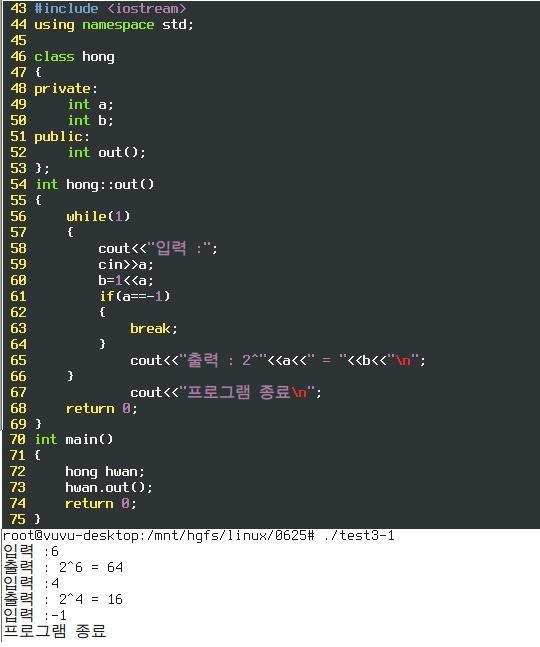This screenshot has width=540, height=647.
Task: Click 'using namespace std;' on line 44
Action: click(113, 25)
